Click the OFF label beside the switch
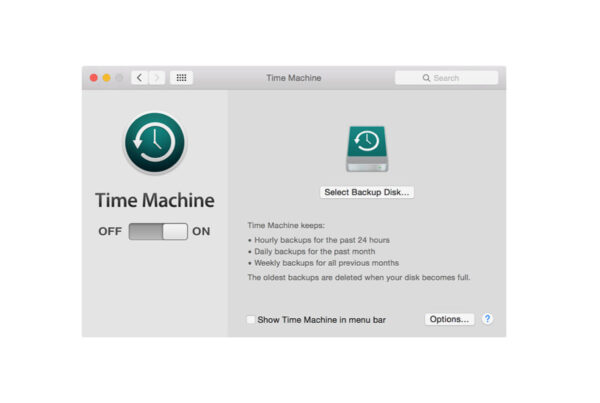The width and height of the screenshot is (600, 403). pos(110,231)
